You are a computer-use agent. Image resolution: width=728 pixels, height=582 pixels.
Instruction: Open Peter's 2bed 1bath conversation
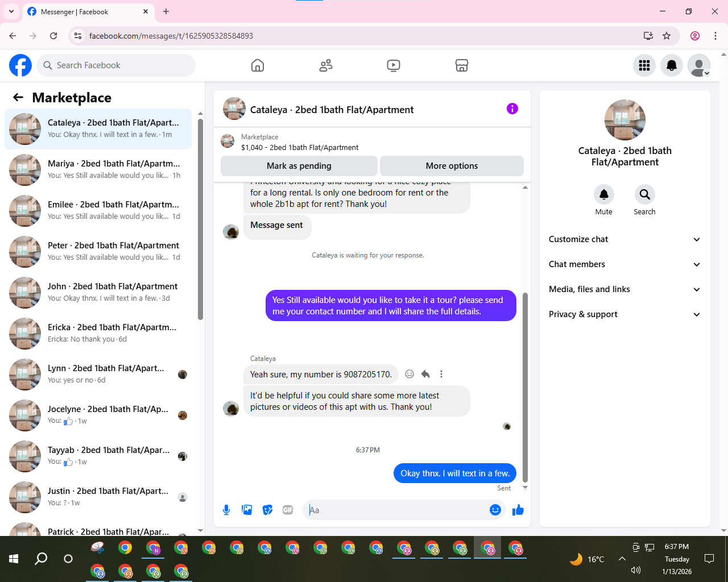point(98,252)
